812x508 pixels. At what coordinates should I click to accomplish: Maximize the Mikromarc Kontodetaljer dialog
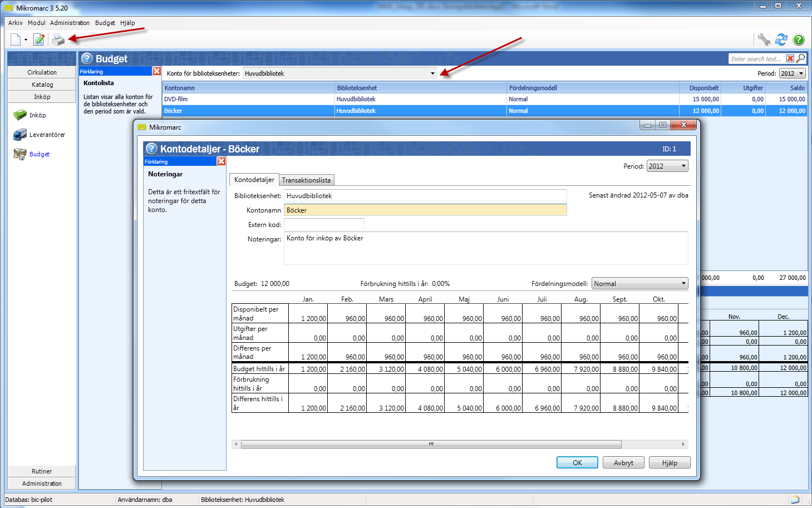pos(662,125)
